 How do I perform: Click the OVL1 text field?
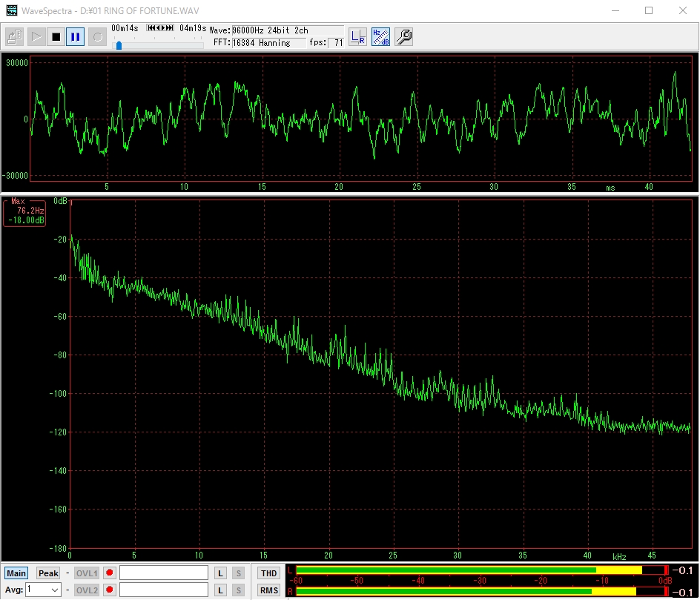[x=163, y=573]
